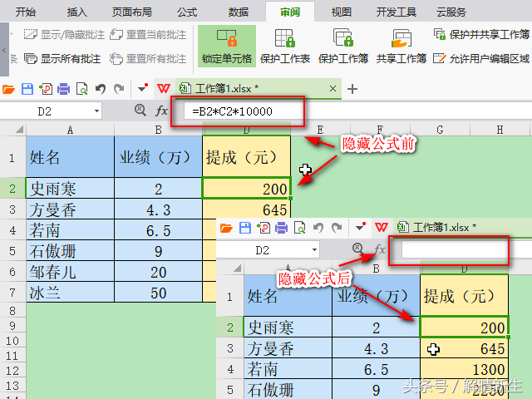Collapse ribbon with left chevron
Viewport: 532px width, 399px height.
click(4, 50)
